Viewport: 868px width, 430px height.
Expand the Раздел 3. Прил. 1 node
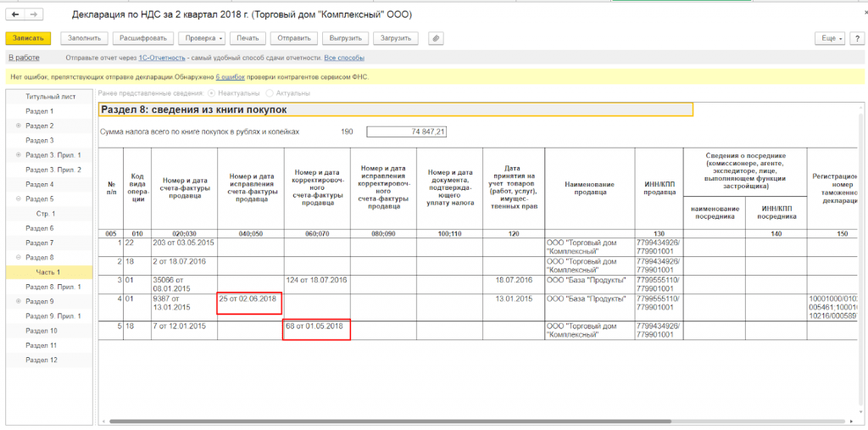pyautogui.click(x=19, y=154)
